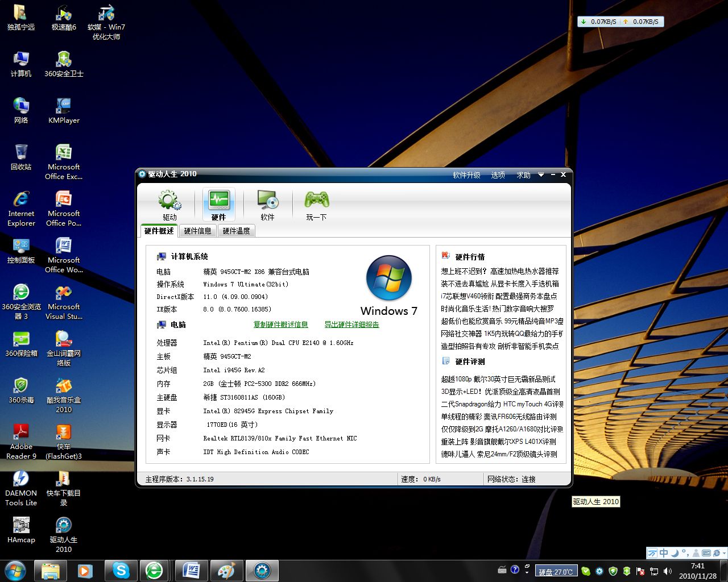Open the 360安全浏览器 3 desktop icon
Viewport: 728px width, 582px height.
[x=21, y=302]
